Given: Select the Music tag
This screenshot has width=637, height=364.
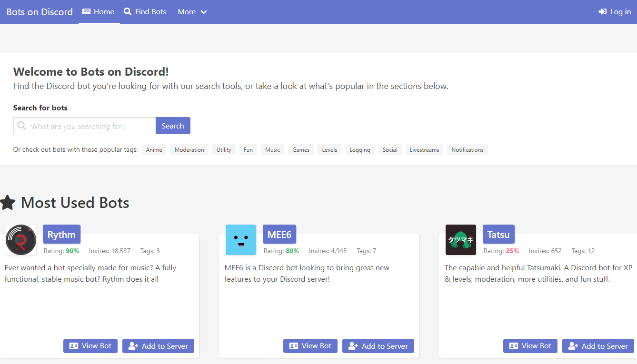Looking at the screenshot, I should (272, 150).
